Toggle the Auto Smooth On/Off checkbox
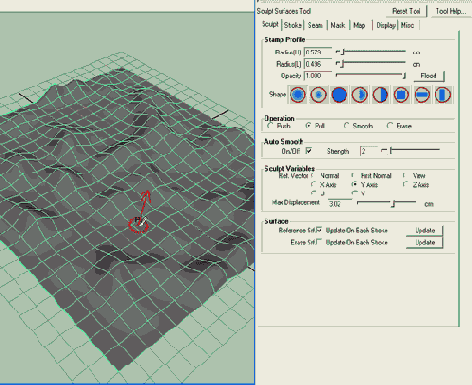472x385 pixels. tap(309, 151)
